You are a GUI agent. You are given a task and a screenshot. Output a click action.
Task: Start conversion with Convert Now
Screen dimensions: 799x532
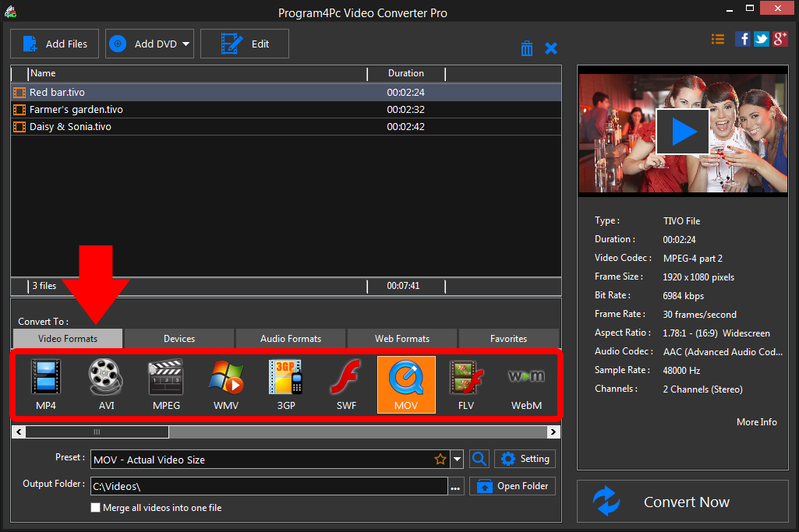pos(683,502)
